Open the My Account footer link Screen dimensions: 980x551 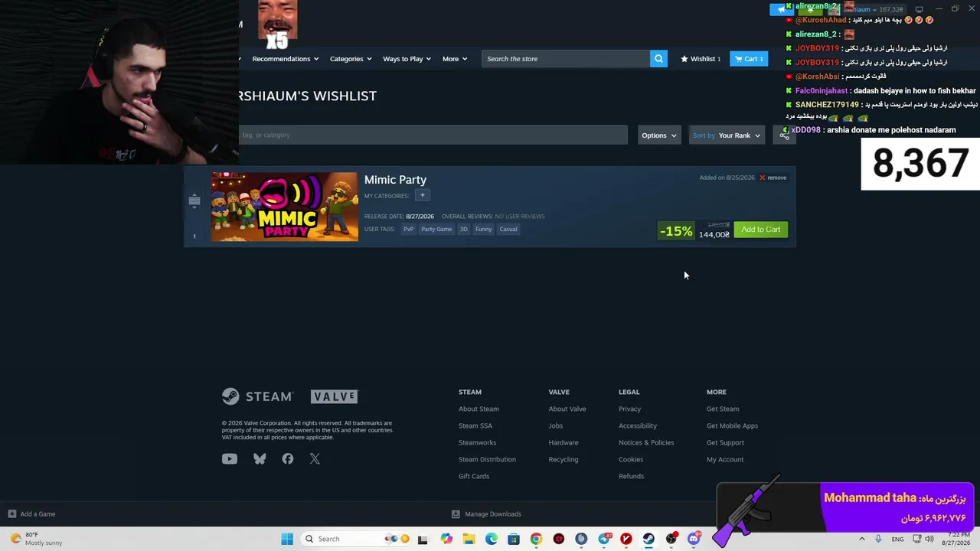(x=725, y=459)
